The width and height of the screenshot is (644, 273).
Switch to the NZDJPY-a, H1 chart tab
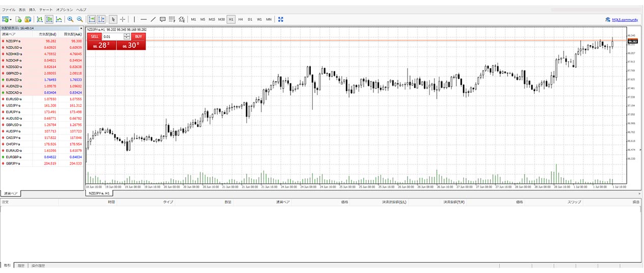pyautogui.click(x=99, y=194)
